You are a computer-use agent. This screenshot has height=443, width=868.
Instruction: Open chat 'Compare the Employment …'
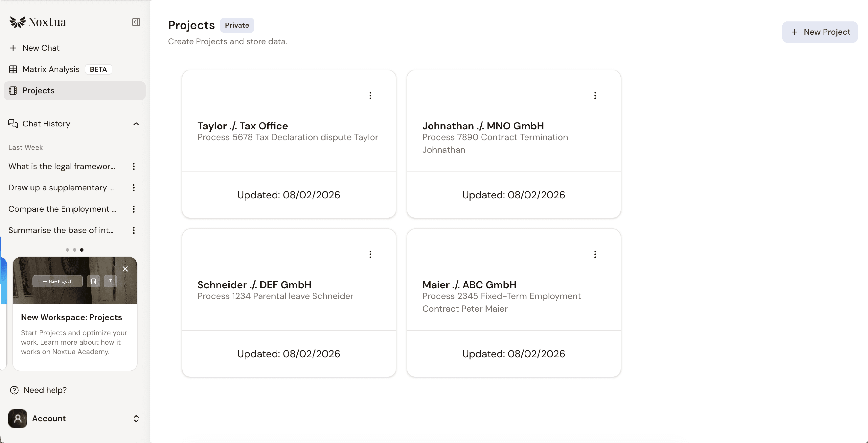pos(62,209)
